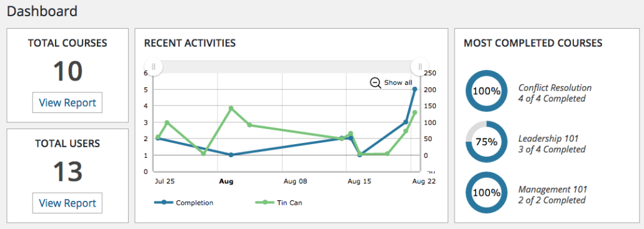Viewport: 644px width, 229px height.
Task: Click the Conflict Resolution 100% donut chart
Action: (486, 91)
